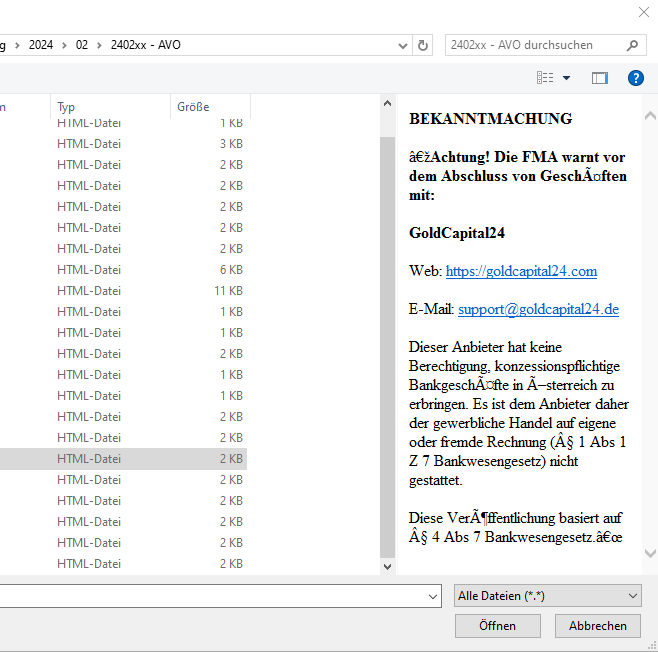
Task: Sort files by the Größe column header
Action: [x=210, y=107]
